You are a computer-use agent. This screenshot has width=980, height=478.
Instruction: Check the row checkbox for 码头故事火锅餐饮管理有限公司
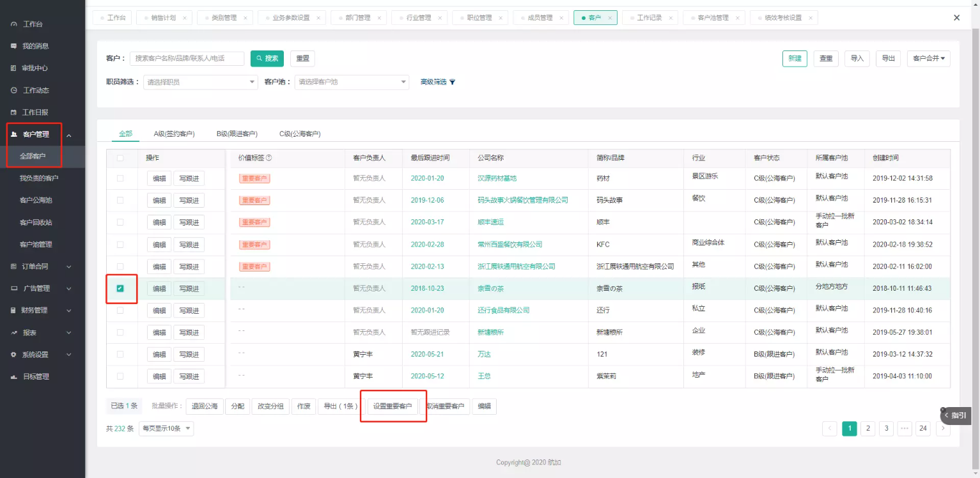coord(120,200)
